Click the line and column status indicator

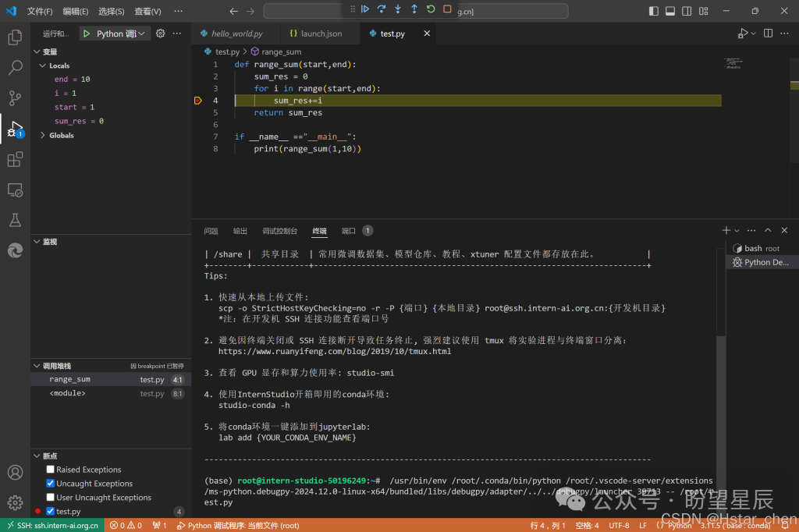point(548,526)
